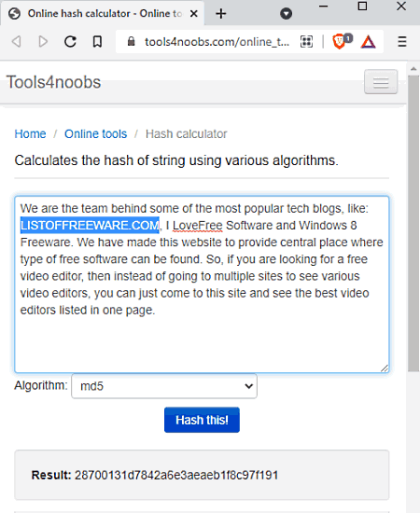Image resolution: width=420 pixels, height=513 pixels.
Task: Go back with the back arrow
Action: [x=17, y=42]
